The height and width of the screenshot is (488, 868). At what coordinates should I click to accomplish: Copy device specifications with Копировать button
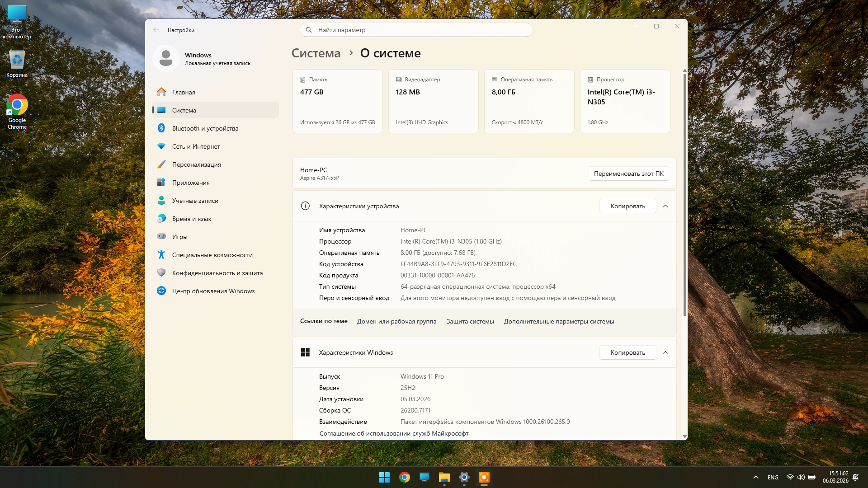pos(627,206)
